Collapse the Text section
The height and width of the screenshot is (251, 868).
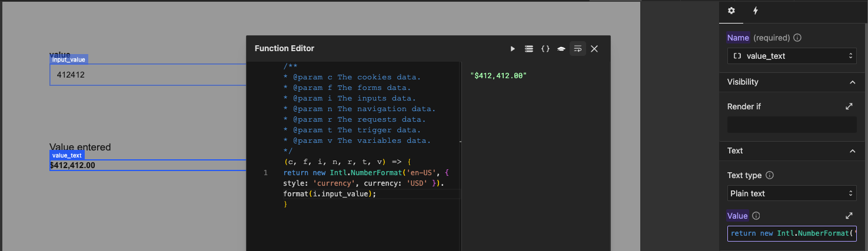click(x=853, y=150)
